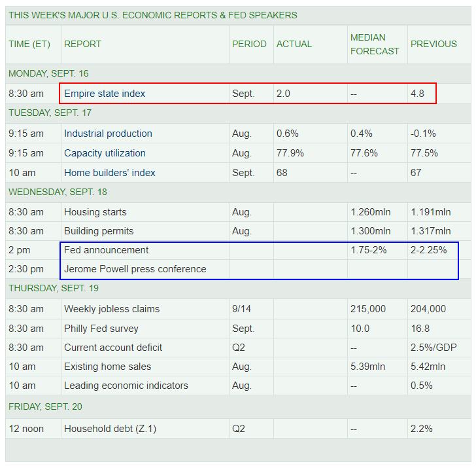Click Building permits forecast 1.300mln

pyautogui.click(x=370, y=231)
